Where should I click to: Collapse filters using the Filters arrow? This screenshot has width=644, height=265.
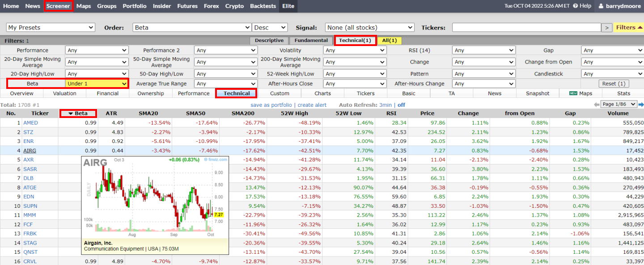[640, 27]
